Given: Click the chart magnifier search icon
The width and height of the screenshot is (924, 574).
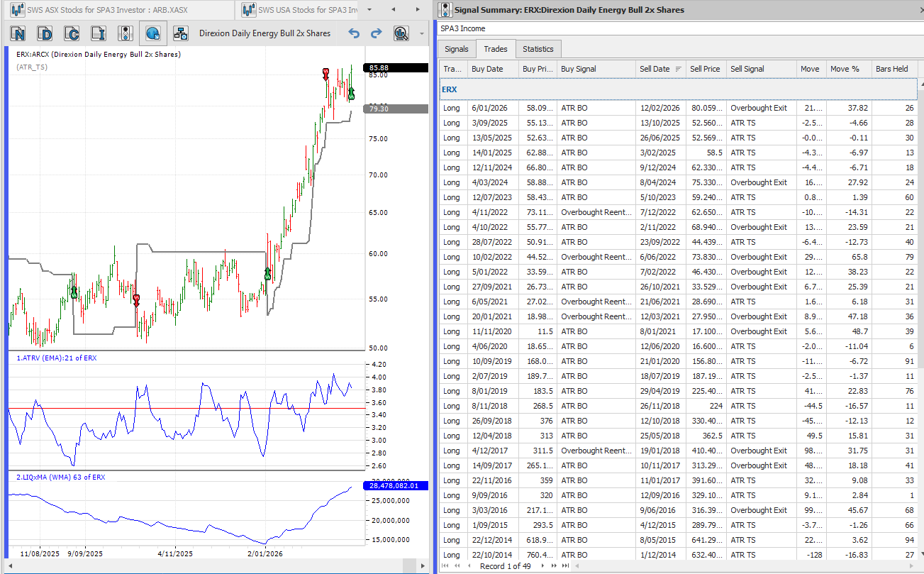Looking at the screenshot, I should (x=401, y=33).
